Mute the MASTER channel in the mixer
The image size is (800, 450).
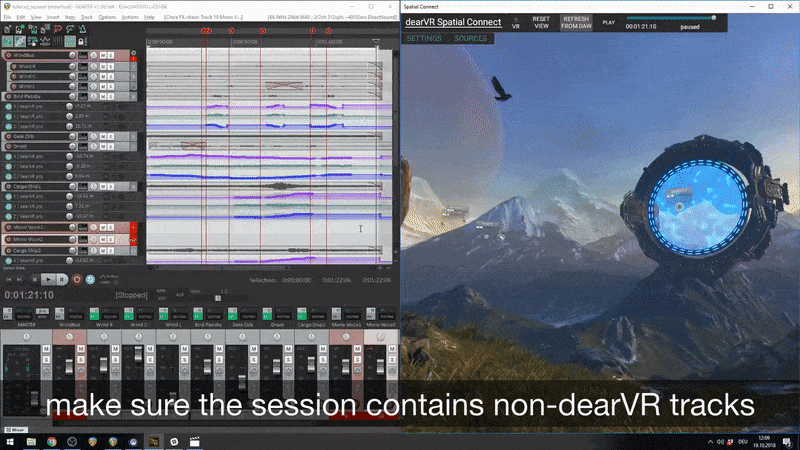(46, 349)
